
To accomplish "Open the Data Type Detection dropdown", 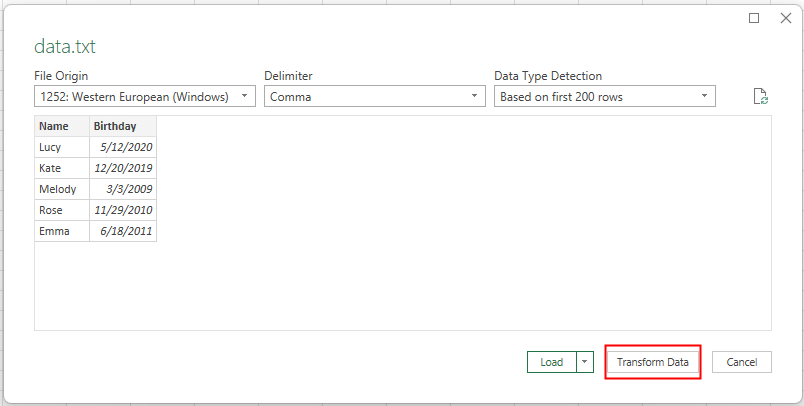I will pos(605,97).
